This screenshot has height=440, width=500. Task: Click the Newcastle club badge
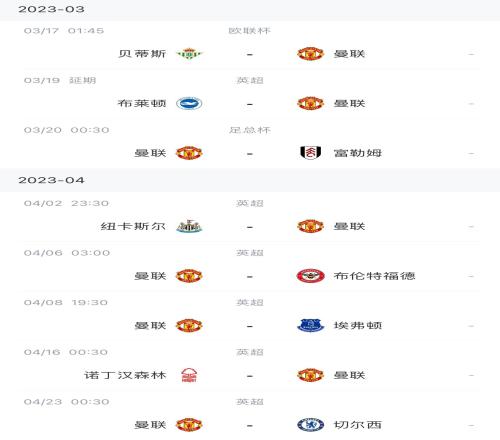(189, 226)
